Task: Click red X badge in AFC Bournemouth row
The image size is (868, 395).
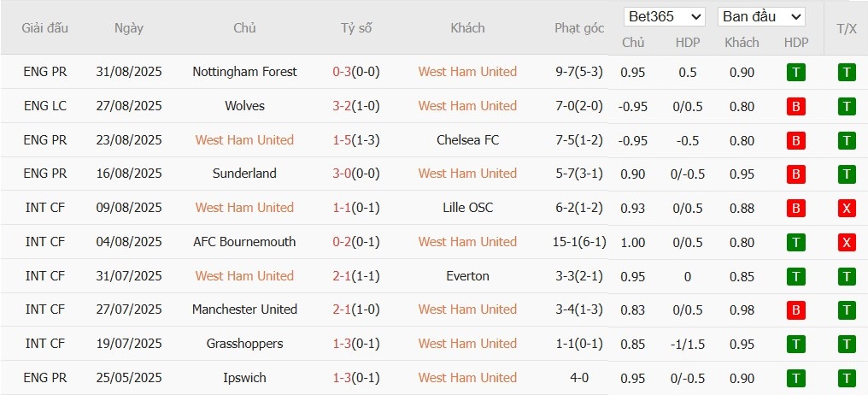Action: click(x=847, y=243)
